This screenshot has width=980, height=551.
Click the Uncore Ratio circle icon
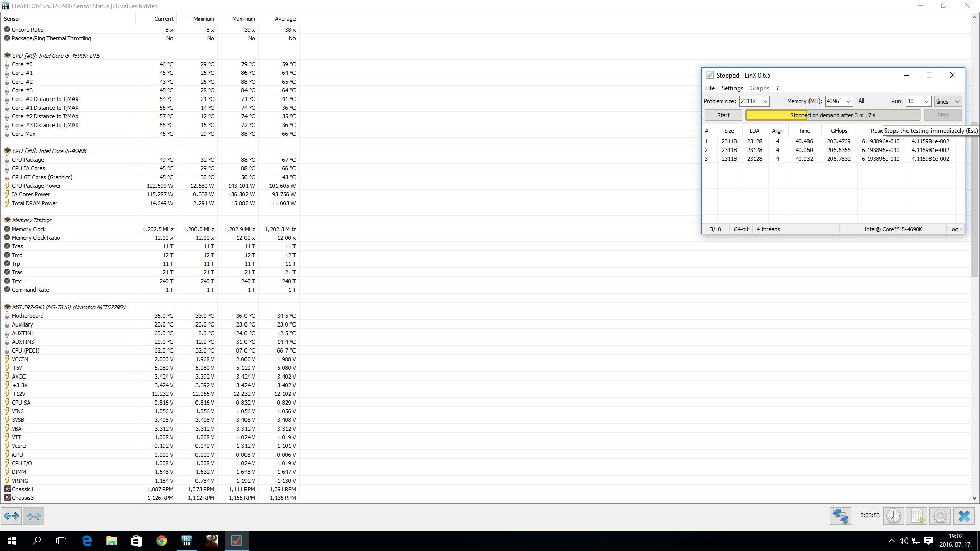point(7,30)
